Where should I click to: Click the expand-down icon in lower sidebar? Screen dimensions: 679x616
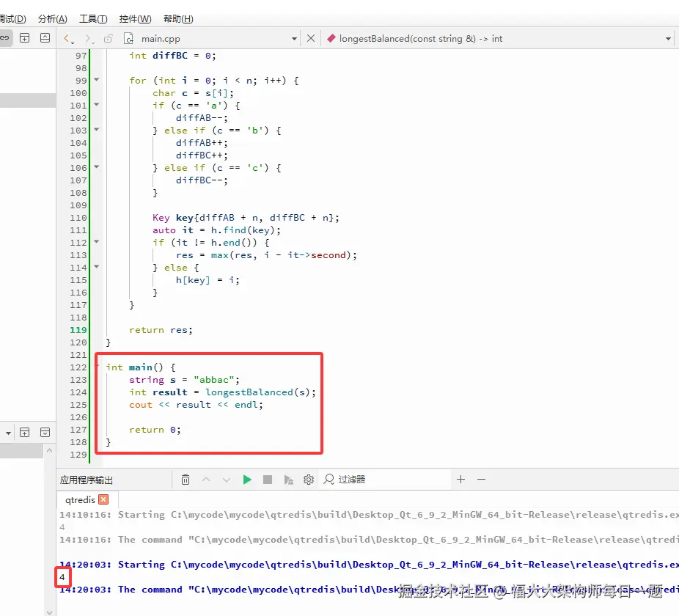click(45, 433)
